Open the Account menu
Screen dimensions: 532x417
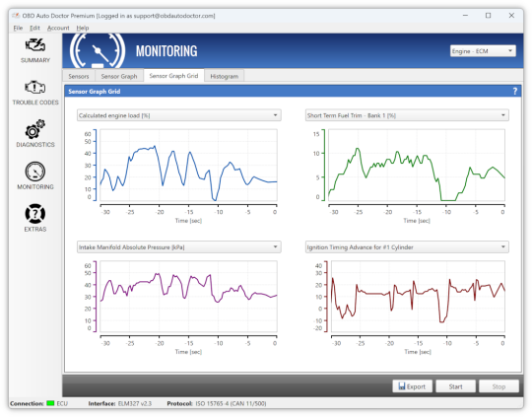(x=58, y=28)
